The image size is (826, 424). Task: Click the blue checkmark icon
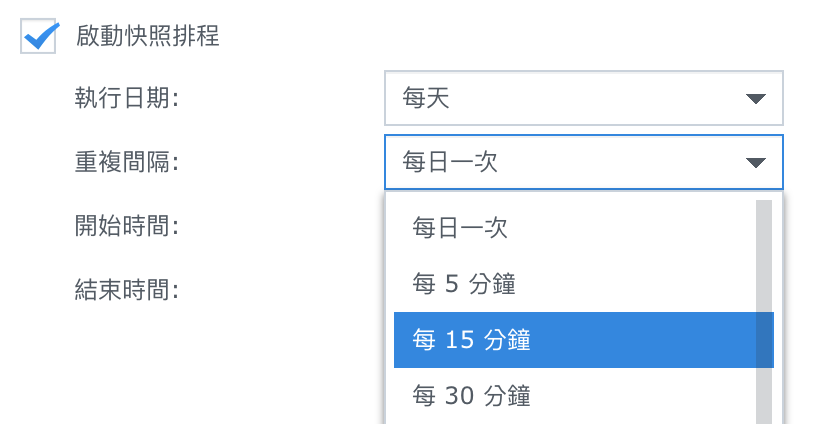tap(40, 36)
